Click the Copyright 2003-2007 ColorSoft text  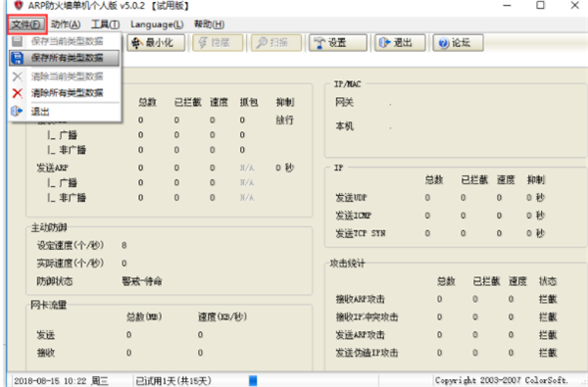(x=502, y=380)
